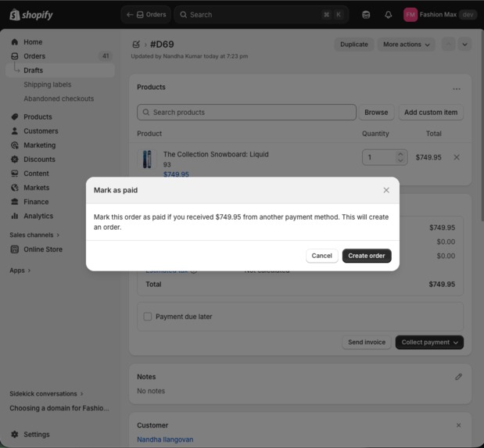Open the Collect payment dropdown

(429, 342)
